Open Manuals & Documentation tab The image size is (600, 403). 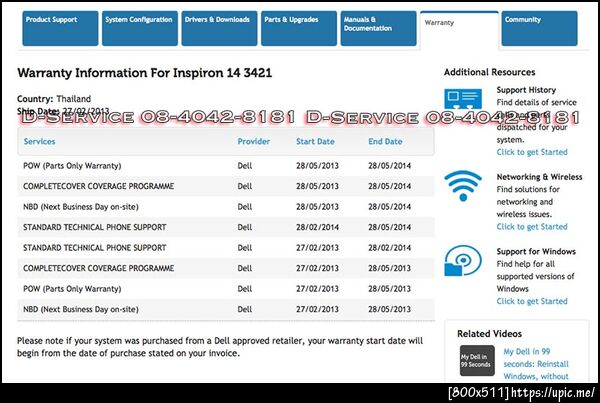[x=378, y=28]
